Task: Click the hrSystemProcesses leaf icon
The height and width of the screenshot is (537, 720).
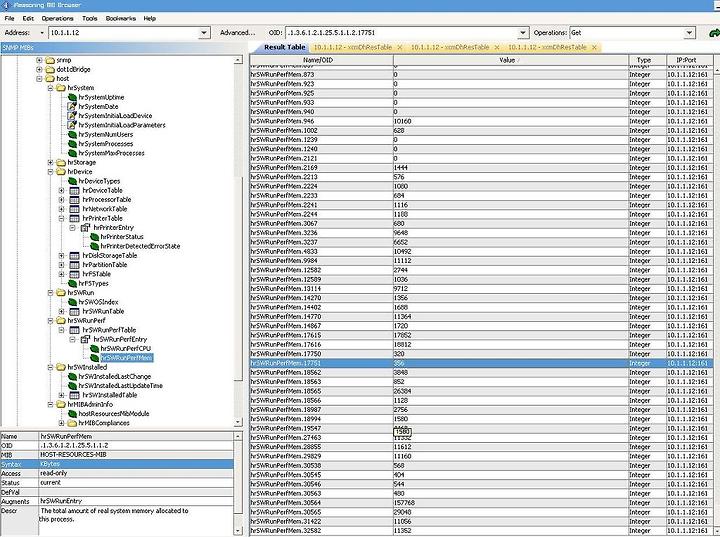Action: click(72, 144)
